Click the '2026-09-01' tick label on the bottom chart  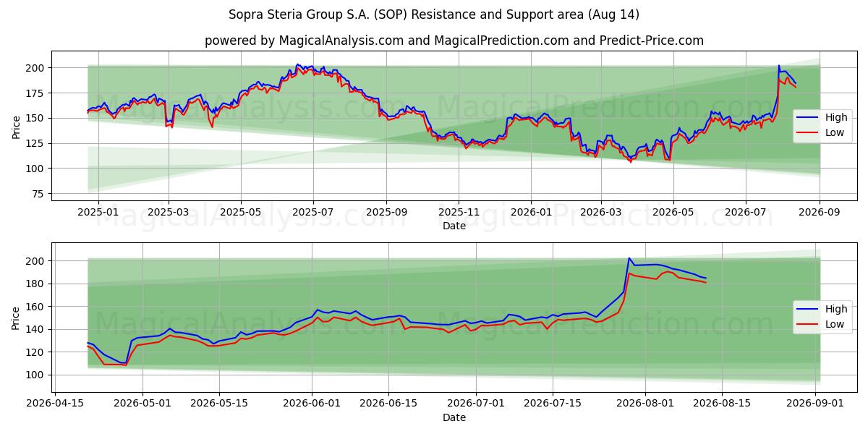[x=815, y=404]
